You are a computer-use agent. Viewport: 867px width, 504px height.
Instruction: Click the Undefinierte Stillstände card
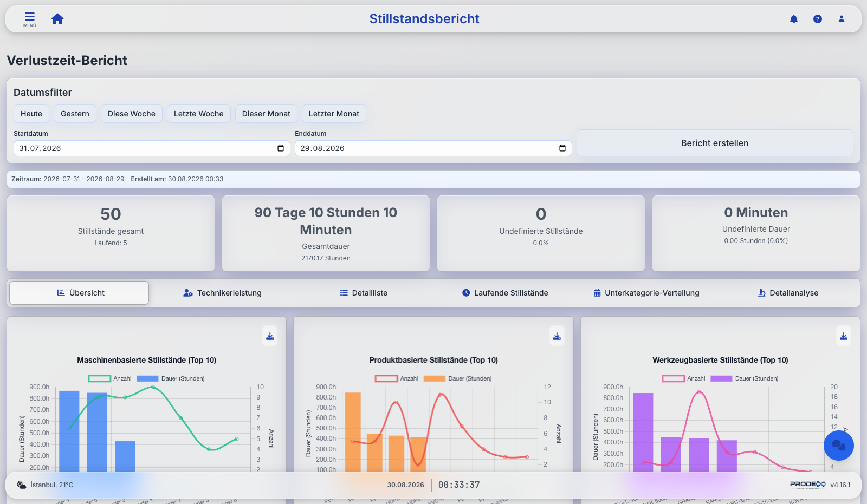click(x=541, y=233)
